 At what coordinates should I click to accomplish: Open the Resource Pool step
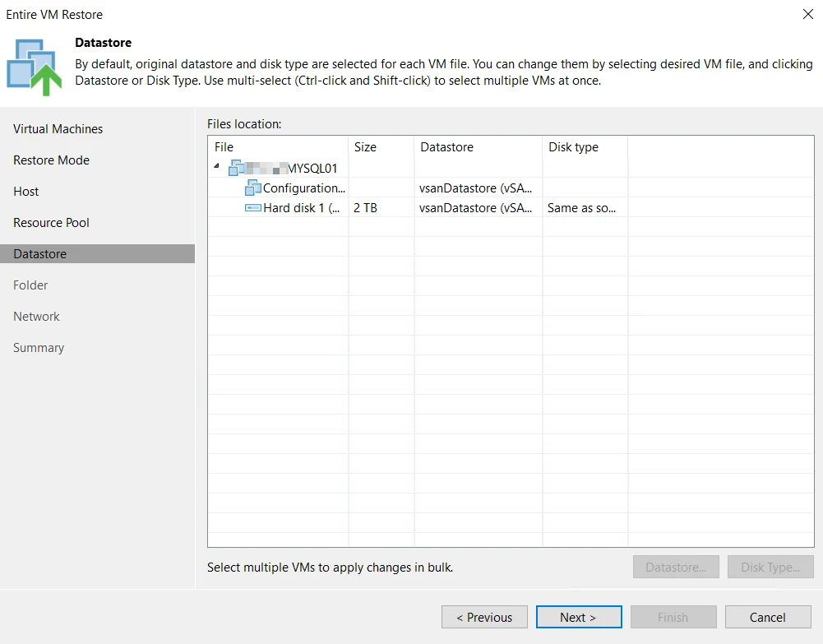tap(52, 223)
